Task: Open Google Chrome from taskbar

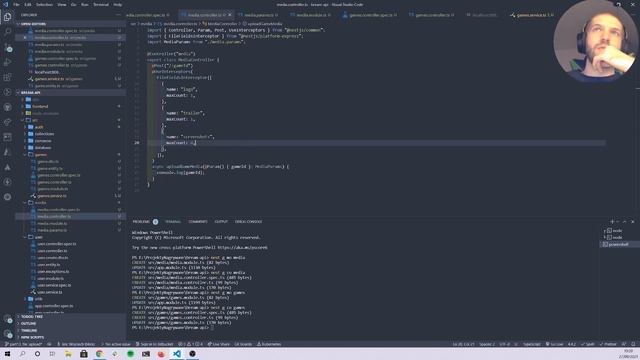Action: 99,354
